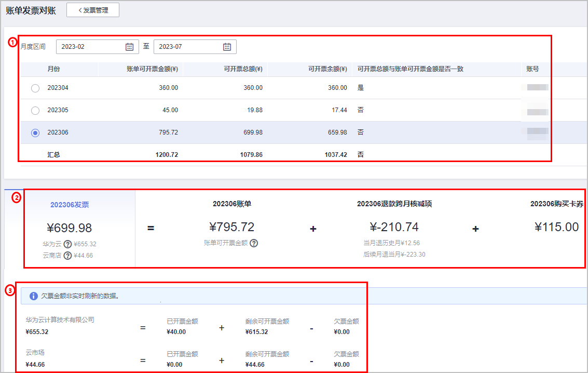Select the 202304 month radio button
This screenshot has height=373, width=588.
pos(35,88)
